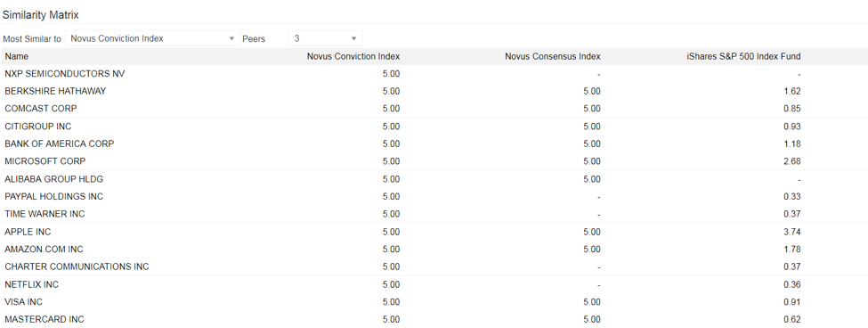Sort by the Name column header

pos(17,56)
